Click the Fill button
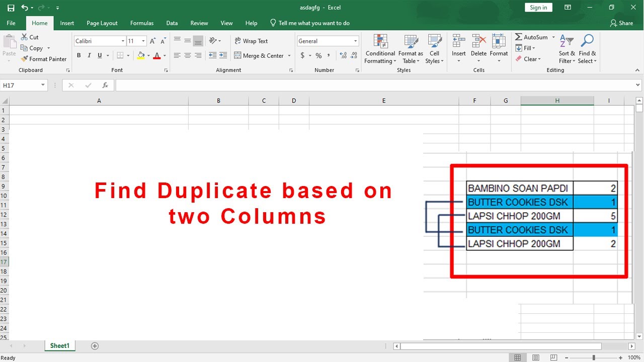644x362 pixels. tap(525, 48)
